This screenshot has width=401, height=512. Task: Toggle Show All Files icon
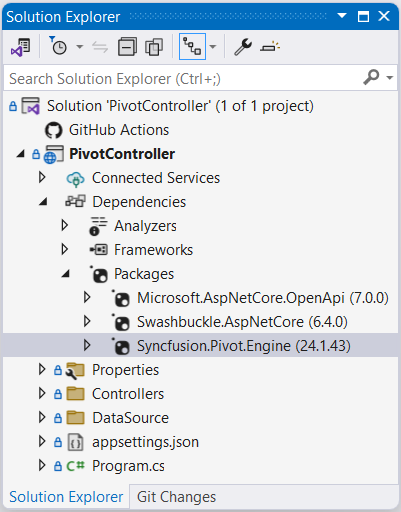point(154,47)
